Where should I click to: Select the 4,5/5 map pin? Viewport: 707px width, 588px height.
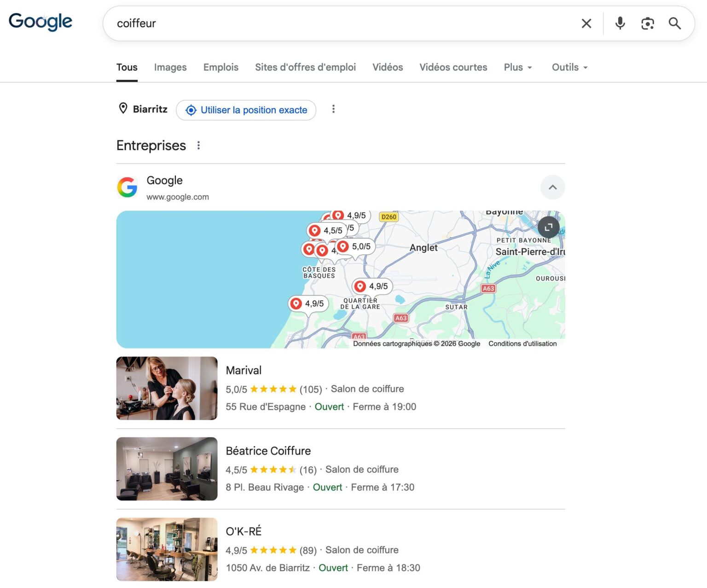coord(327,230)
